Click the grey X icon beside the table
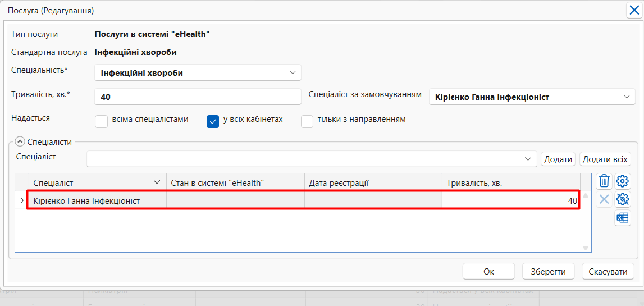This screenshot has height=306, width=644. click(604, 200)
